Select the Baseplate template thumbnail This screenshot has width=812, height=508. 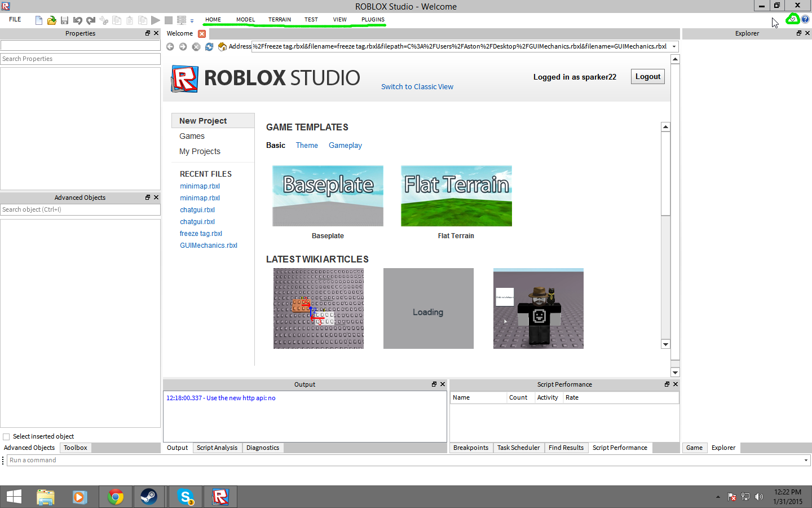(x=328, y=196)
